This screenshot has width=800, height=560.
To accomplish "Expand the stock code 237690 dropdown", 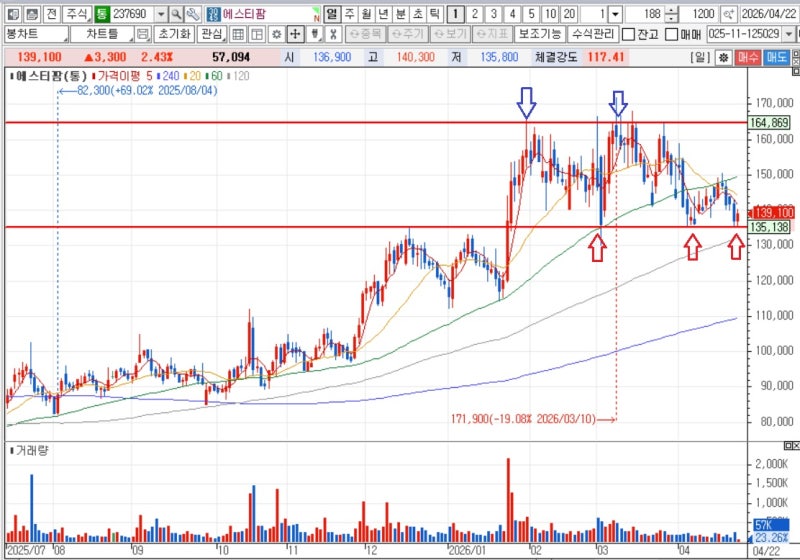I will click(161, 15).
